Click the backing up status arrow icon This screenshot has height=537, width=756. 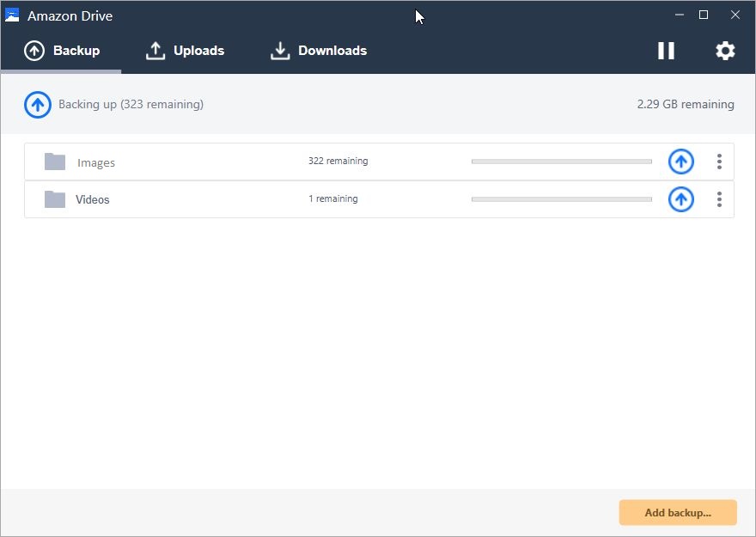tap(37, 104)
